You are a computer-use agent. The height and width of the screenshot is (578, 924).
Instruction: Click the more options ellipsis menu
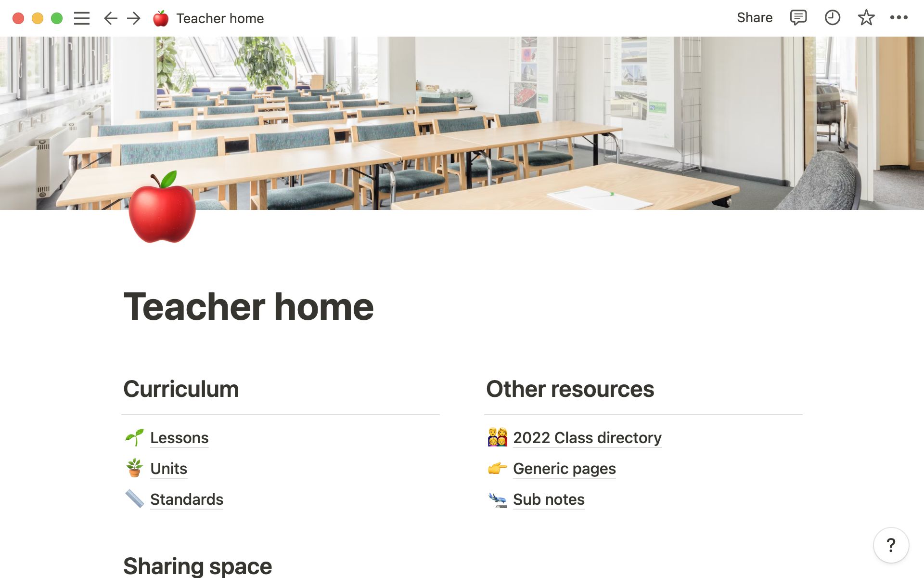[901, 18]
